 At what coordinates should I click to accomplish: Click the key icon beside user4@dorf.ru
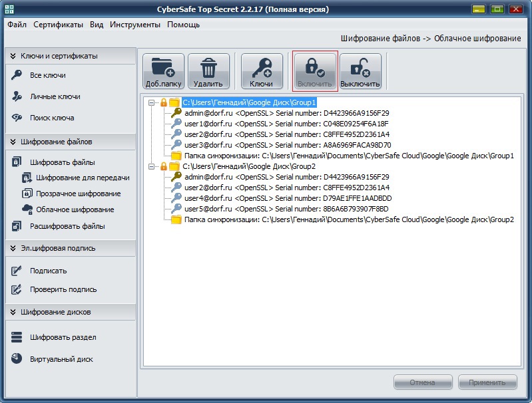[x=176, y=198]
